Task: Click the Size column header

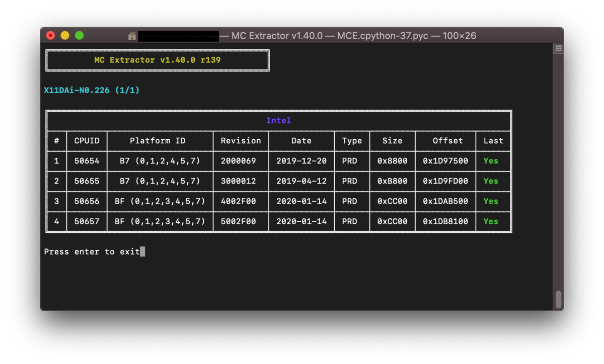Action: click(392, 141)
